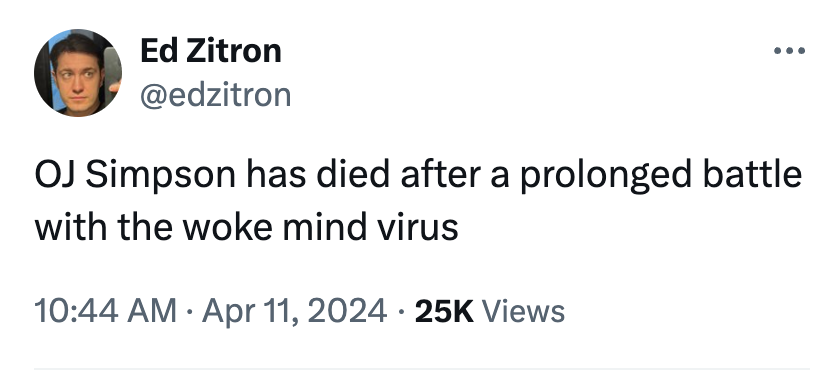Select the Apr 11, 2024 date text

click(x=294, y=311)
